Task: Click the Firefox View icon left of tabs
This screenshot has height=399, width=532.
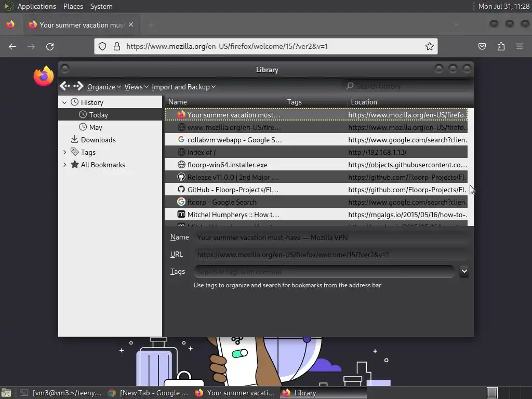Action: [x=10, y=24]
